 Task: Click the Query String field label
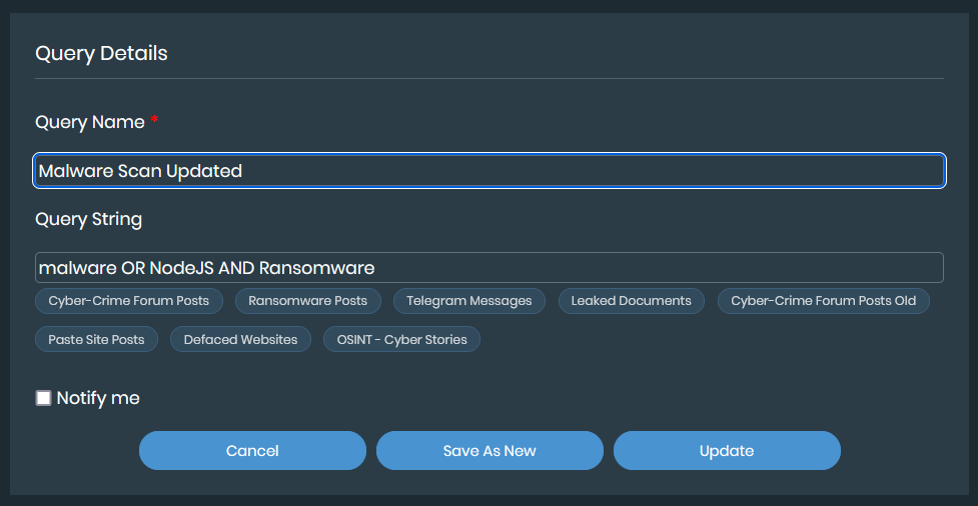[x=88, y=219]
